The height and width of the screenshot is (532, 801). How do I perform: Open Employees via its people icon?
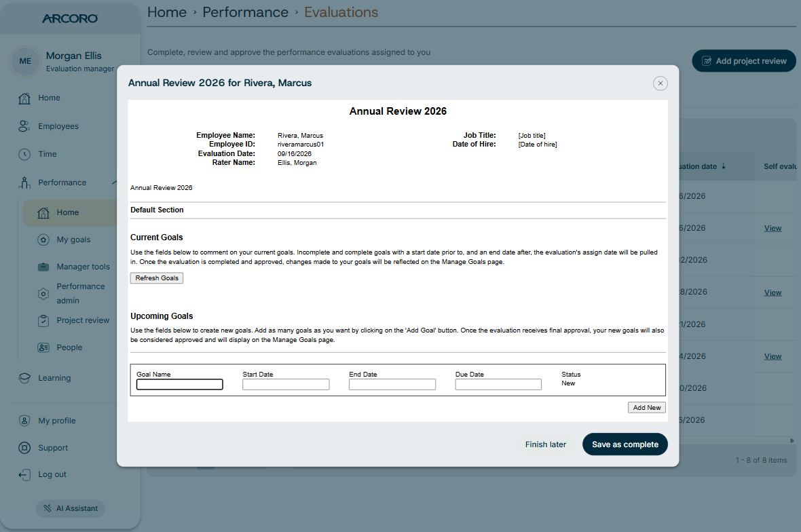[24, 126]
